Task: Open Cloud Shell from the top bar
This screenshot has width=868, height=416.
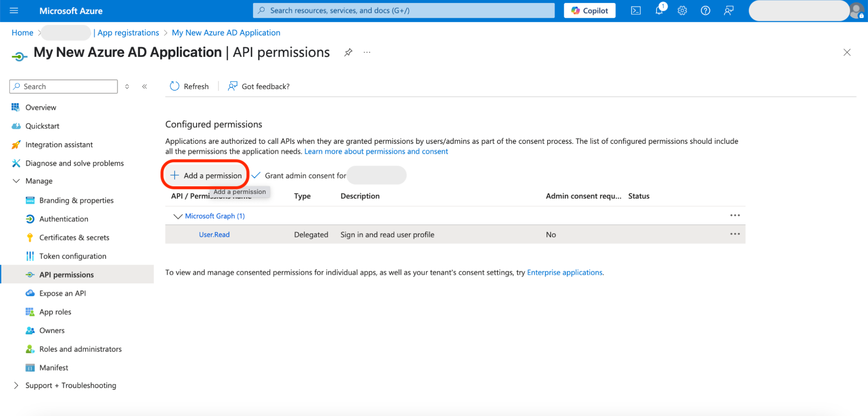Action: (x=636, y=10)
